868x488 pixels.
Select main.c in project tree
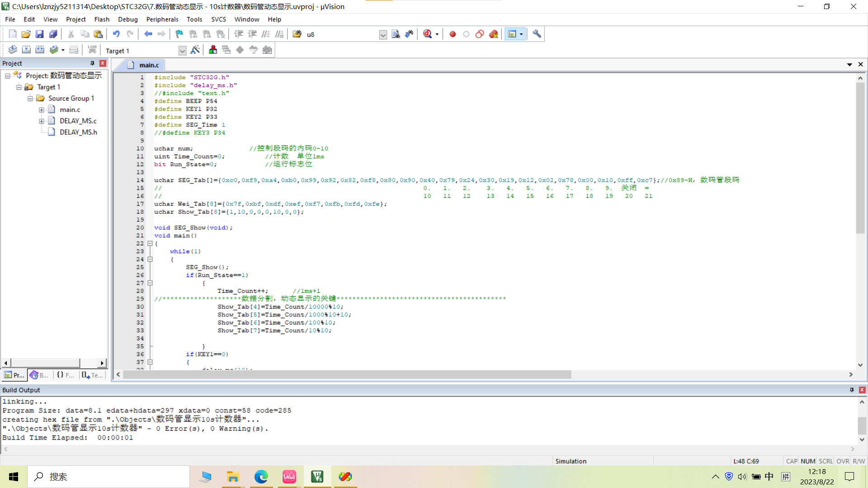tap(70, 110)
